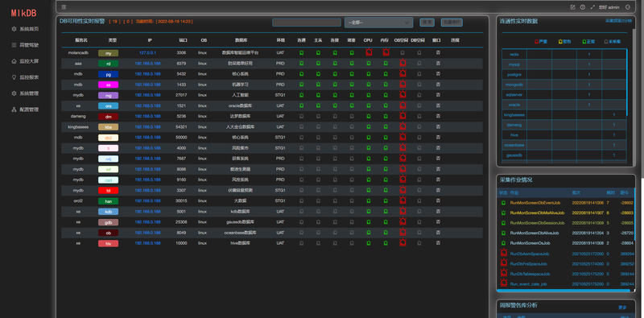Click the button to the right of 搜索
This screenshot has height=318, width=644.
(452, 23)
